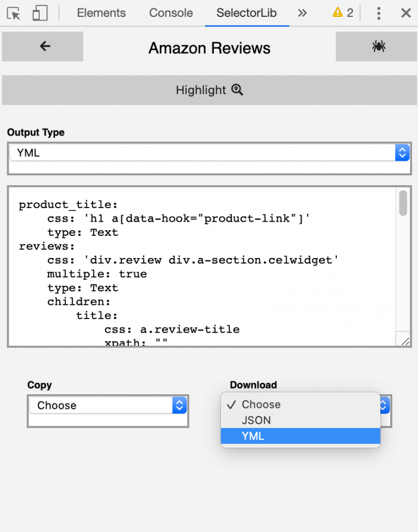Open the DevTools three-dot customization menu
This screenshot has width=418, height=532.
click(378, 13)
